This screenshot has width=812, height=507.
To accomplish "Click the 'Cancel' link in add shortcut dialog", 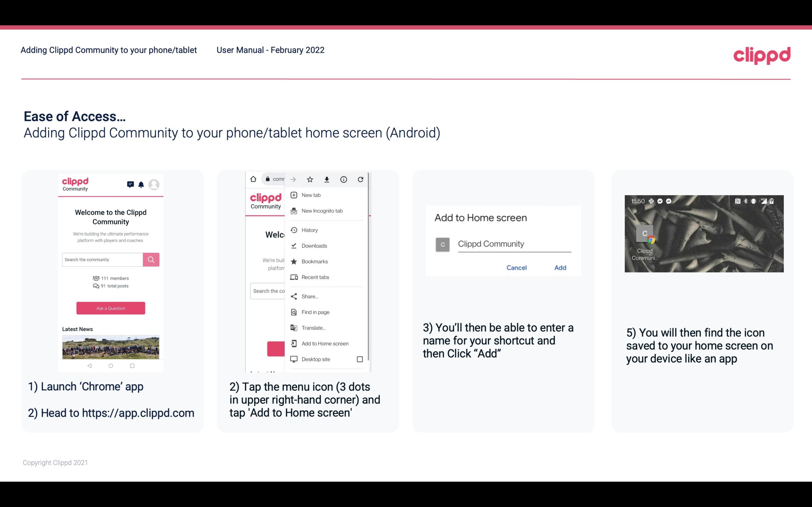I will click(x=516, y=268).
